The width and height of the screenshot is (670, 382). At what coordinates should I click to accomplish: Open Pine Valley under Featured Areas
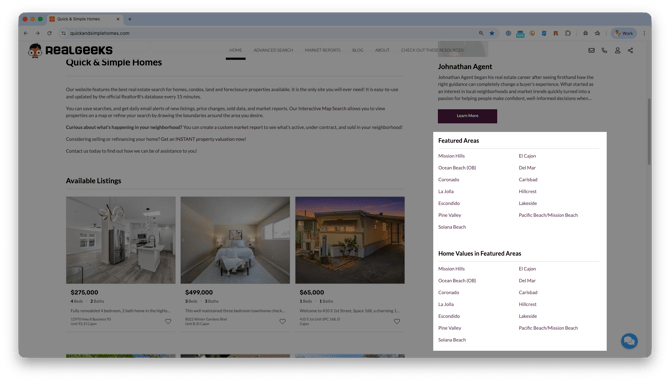pos(450,215)
